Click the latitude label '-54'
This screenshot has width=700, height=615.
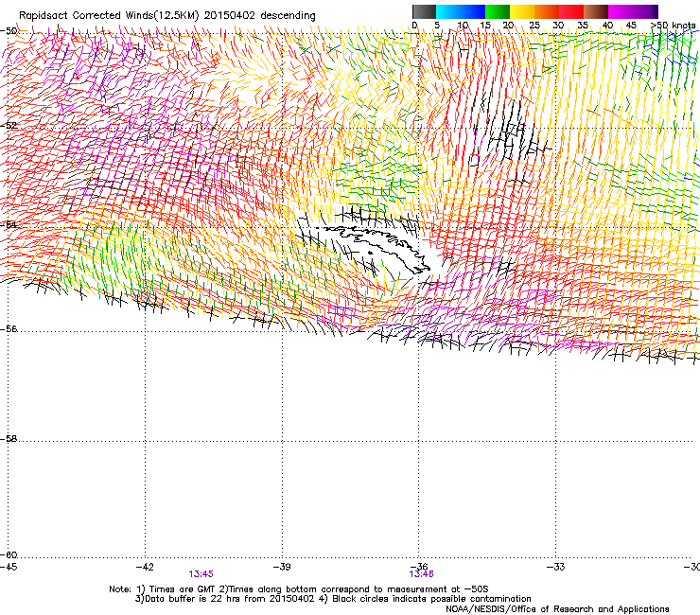pos(9,224)
